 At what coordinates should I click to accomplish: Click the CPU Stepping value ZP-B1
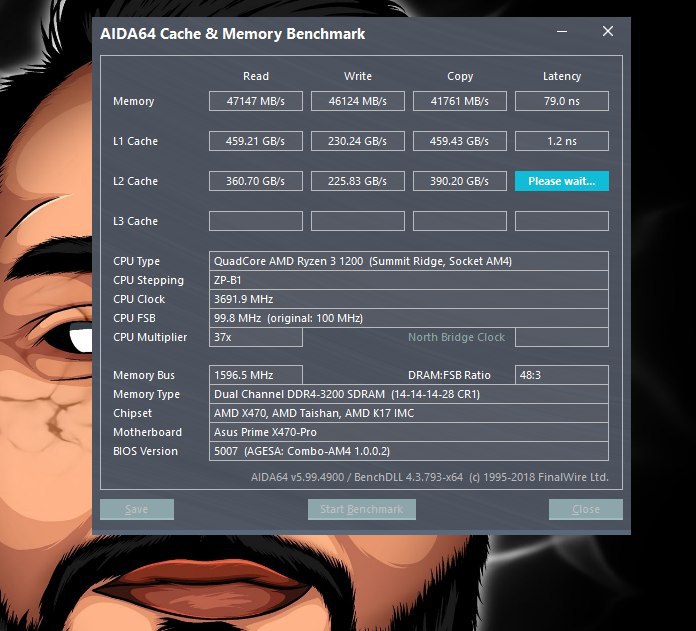[x=409, y=280]
